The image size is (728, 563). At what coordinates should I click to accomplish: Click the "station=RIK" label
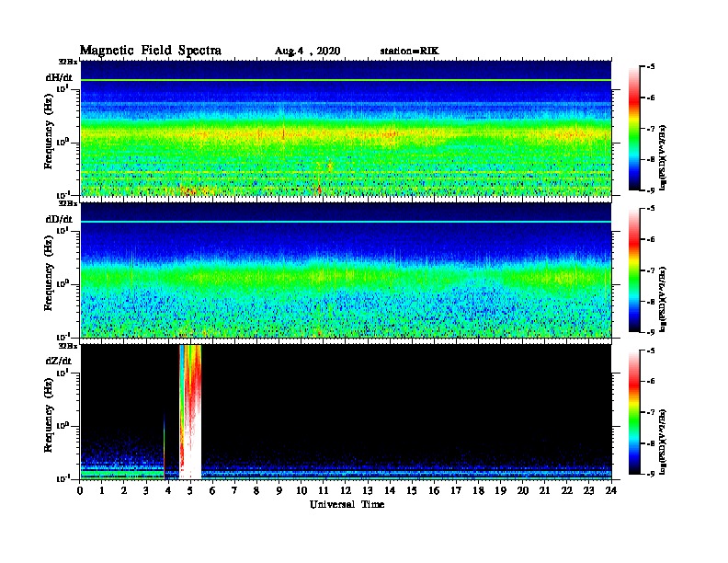click(409, 51)
